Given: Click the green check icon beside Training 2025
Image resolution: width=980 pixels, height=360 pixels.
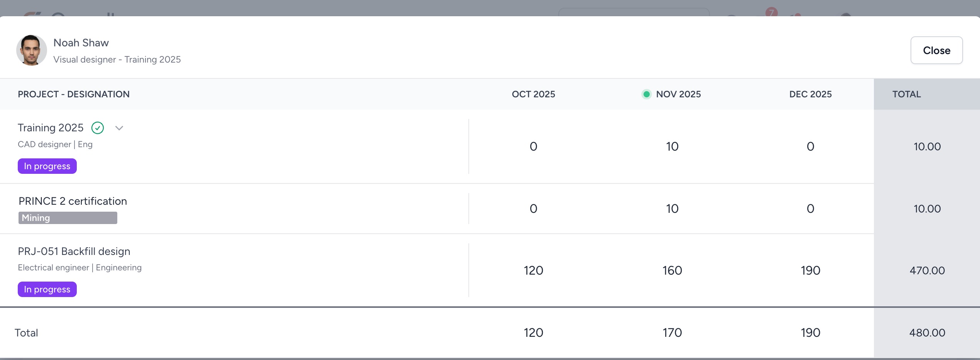Looking at the screenshot, I should 98,128.
